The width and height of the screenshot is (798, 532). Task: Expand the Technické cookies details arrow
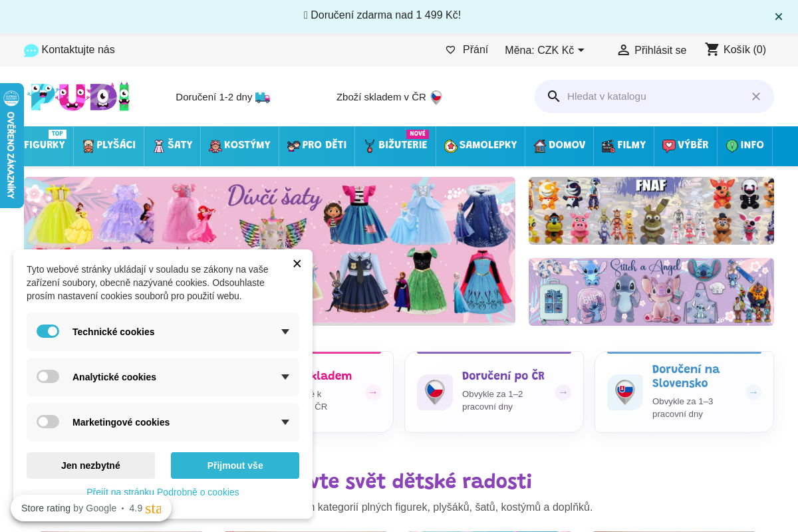[285, 332]
